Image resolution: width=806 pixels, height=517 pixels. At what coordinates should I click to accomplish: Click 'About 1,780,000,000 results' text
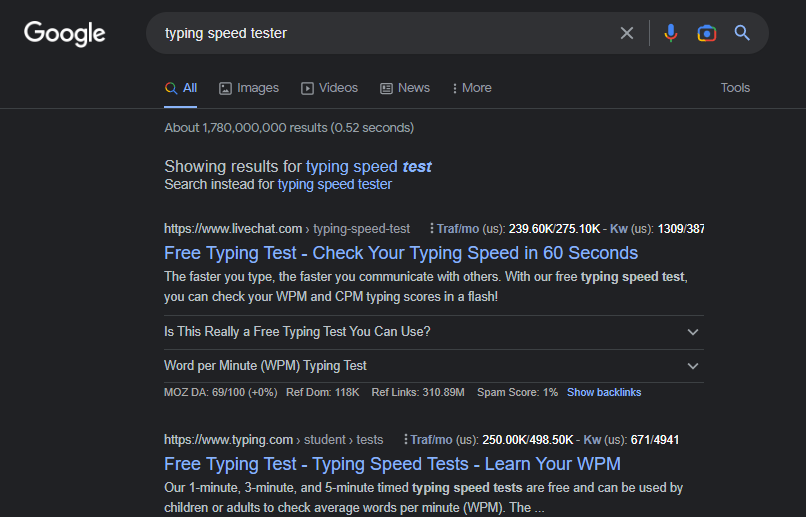coord(289,127)
